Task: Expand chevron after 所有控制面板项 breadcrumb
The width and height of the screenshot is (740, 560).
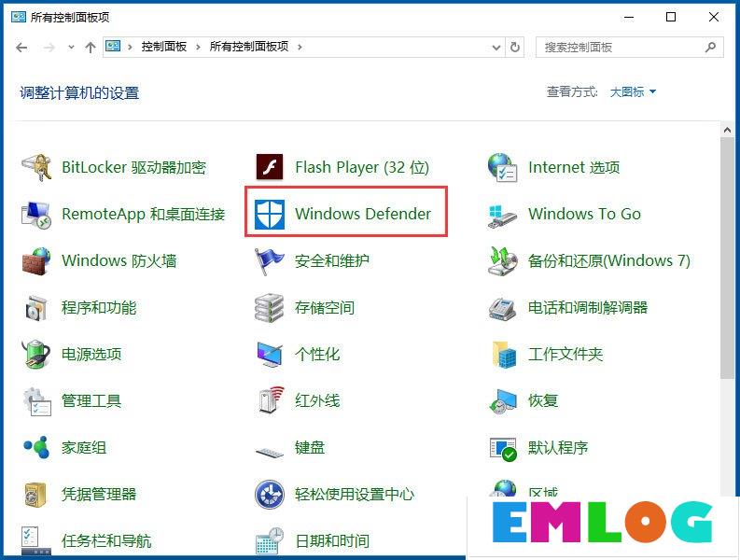Action: tap(300, 47)
